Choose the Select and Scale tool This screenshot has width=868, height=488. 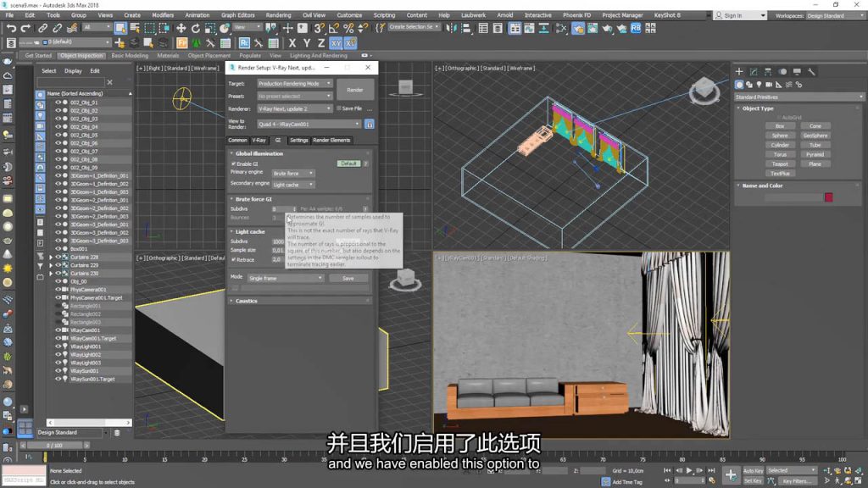pos(210,28)
